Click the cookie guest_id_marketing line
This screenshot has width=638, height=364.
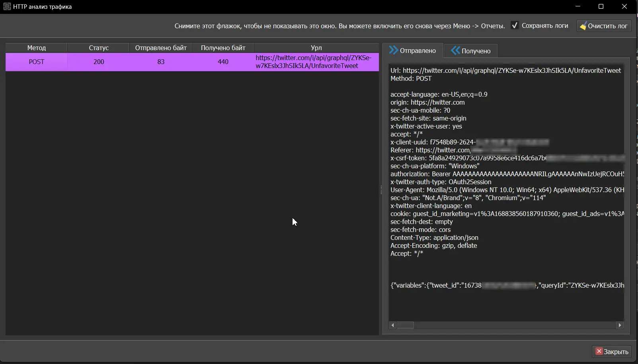click(507, 214)
